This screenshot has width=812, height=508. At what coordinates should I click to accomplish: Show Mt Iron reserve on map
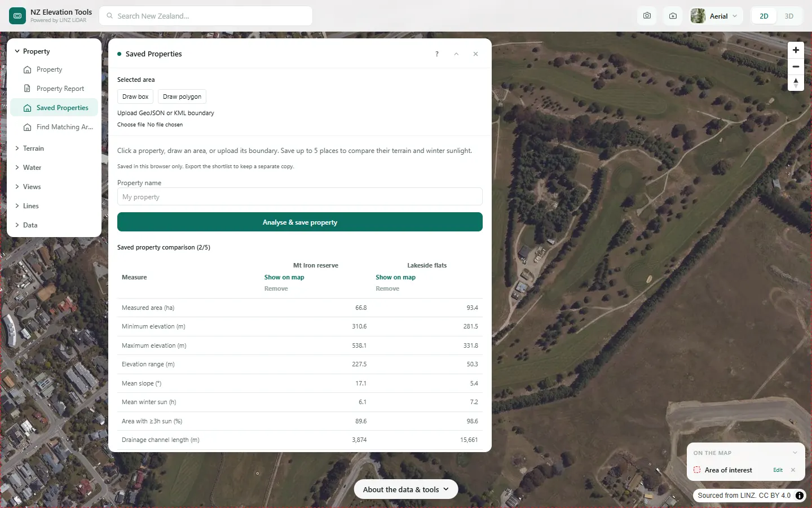click(x=284, y=277)
